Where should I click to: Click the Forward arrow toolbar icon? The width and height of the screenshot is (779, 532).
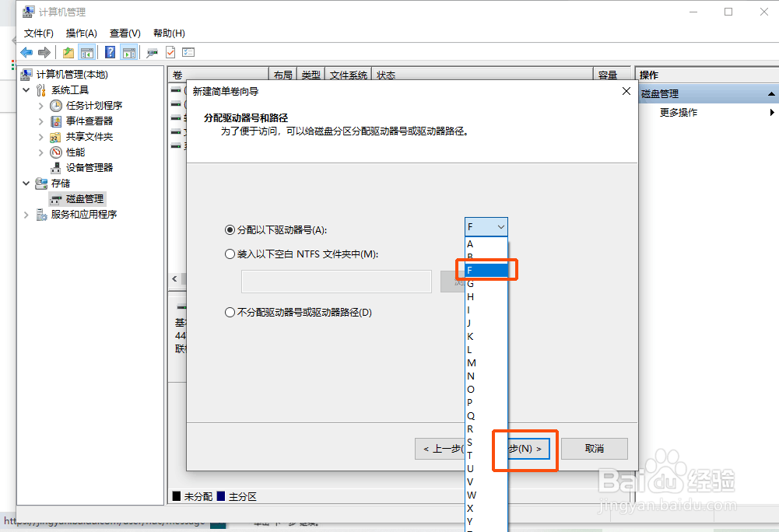(x=44, y=52)
